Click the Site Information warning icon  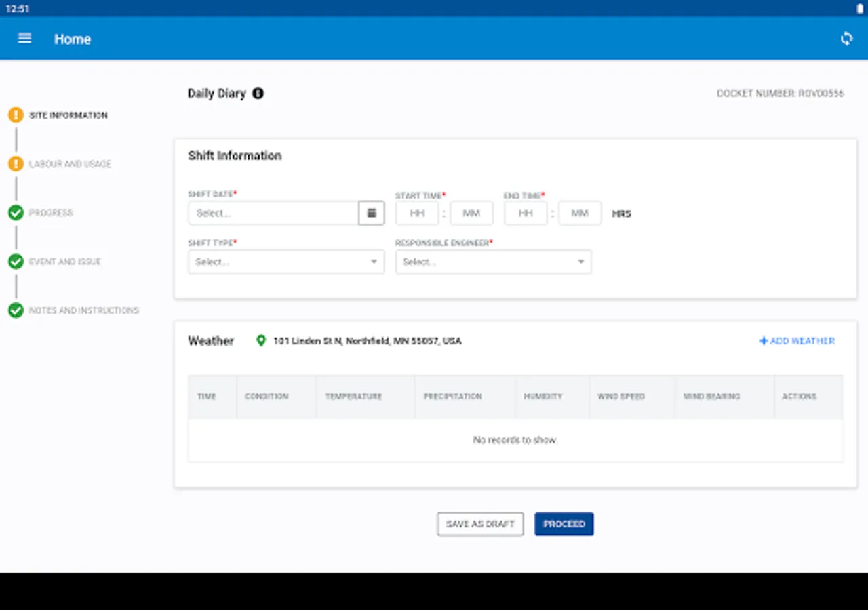pyautogui.click(x=16, y=115)
